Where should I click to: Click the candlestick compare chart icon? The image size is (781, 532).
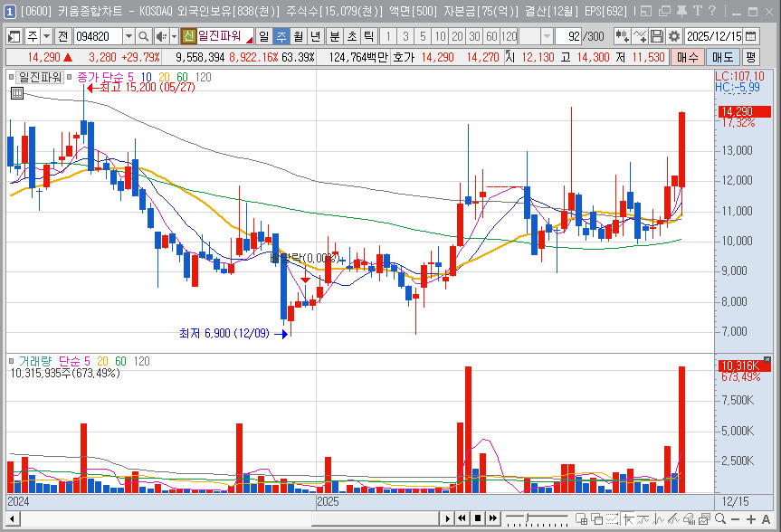click(622, 36)
